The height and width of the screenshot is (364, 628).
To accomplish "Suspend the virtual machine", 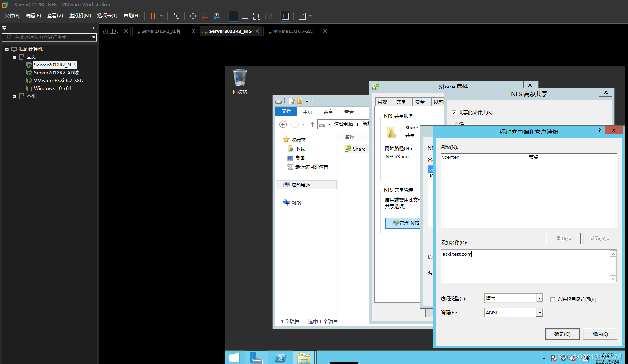I will coord(153,16).
